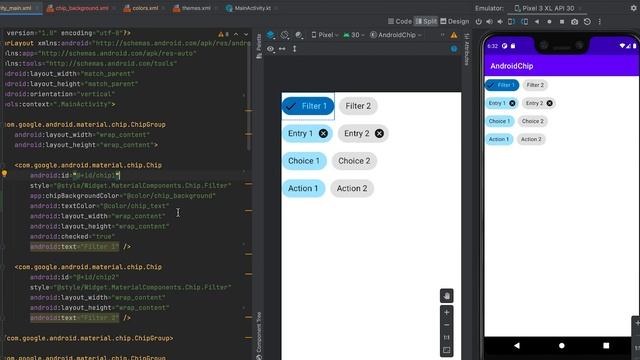Select Choice 2 chip in design preview
The width and height of the screenshot is (640, 360).
point(354,161)
